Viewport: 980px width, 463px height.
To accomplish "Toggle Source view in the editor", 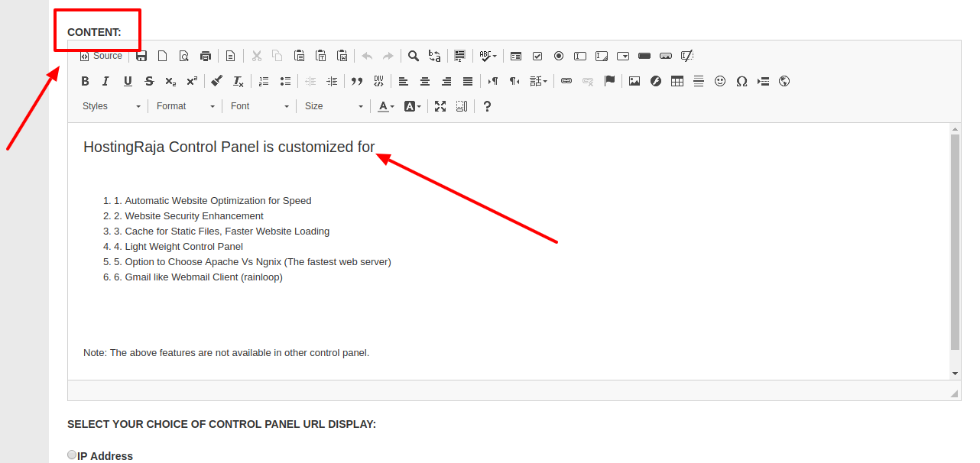I will click(101, 56).
